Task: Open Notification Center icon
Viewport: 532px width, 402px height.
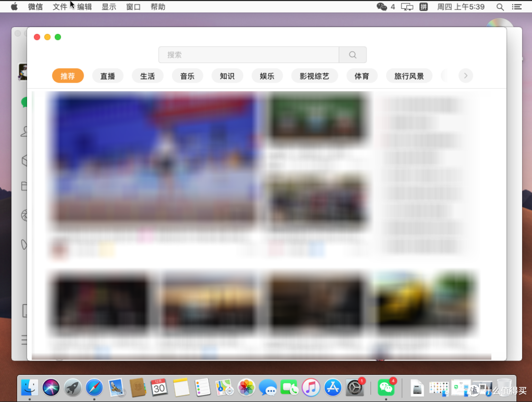Action: click(517, 7)
